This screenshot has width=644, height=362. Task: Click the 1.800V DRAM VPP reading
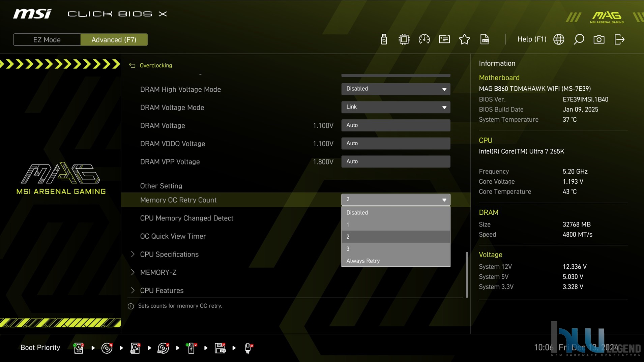[323, 162]
